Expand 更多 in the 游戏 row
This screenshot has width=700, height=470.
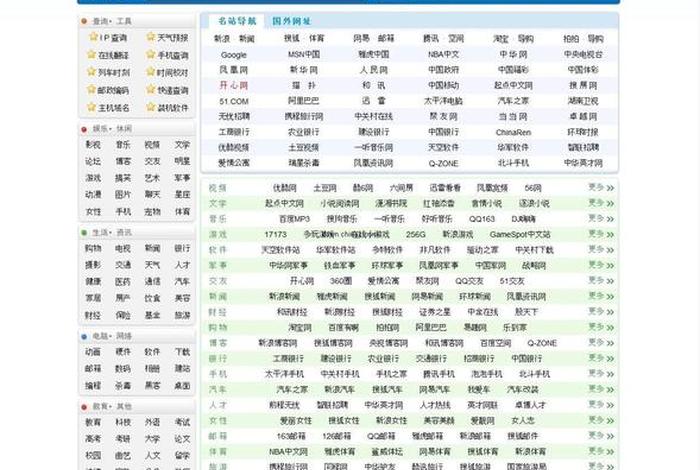tap(601, 234)
